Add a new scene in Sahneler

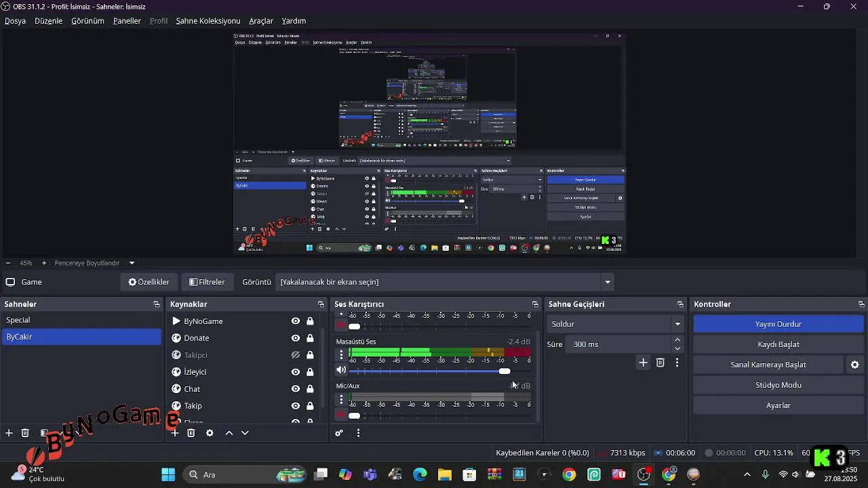pos(9,433)
